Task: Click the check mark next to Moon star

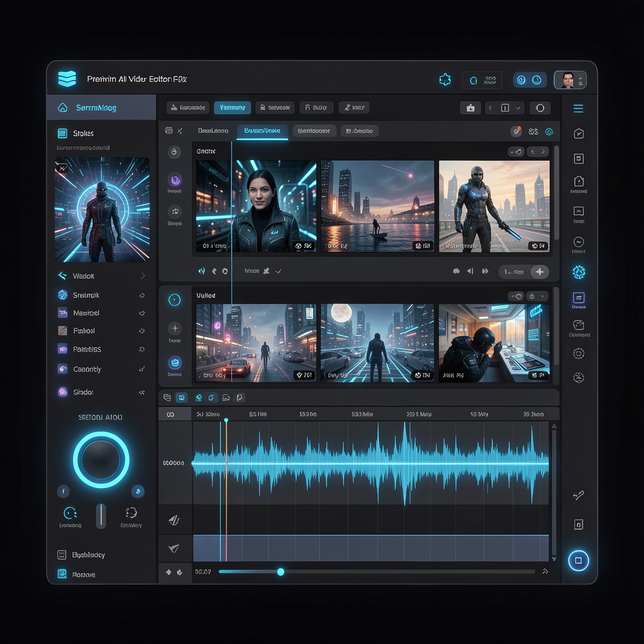Action: [x=278, y=271]
